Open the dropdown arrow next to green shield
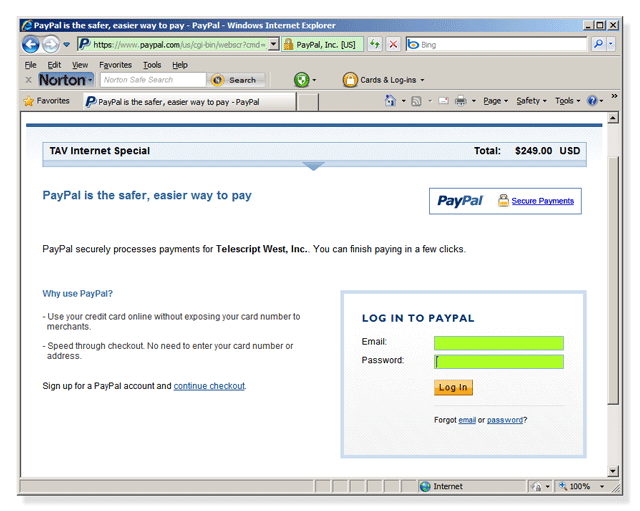 pyautogui.click(x=314, y=80)
